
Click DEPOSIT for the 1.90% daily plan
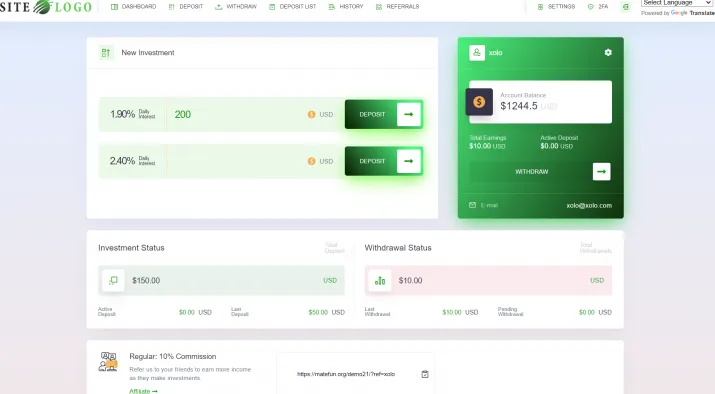(x=372, y=114)
